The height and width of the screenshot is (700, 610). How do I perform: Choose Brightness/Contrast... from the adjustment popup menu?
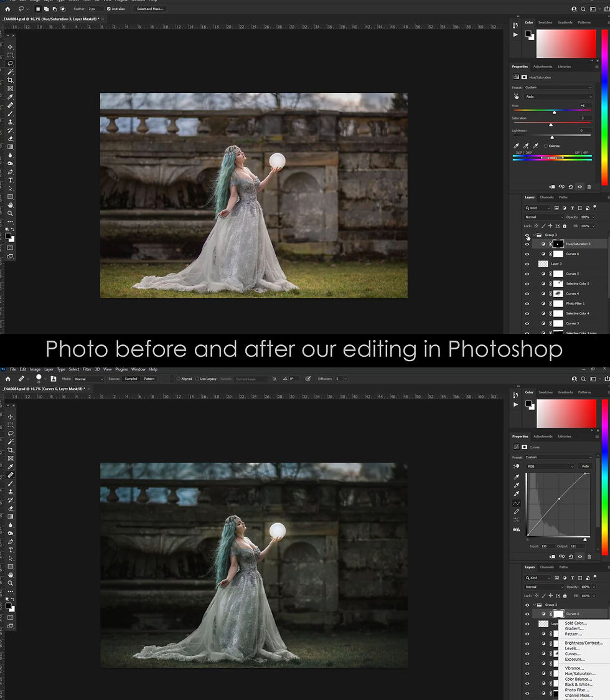pos(584,643)
